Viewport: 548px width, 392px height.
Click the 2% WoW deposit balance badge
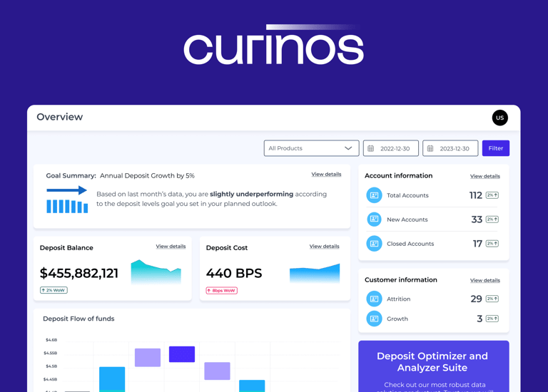coord(54,290)
